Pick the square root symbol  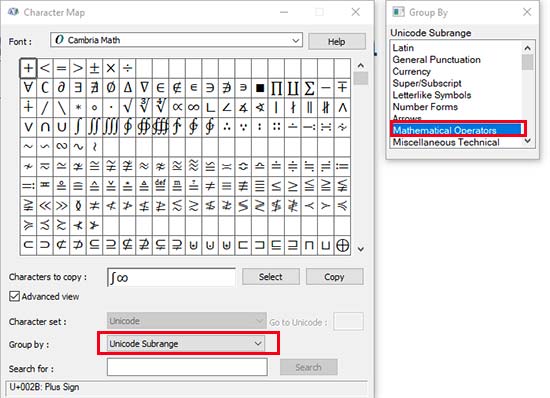pos(127,107)
